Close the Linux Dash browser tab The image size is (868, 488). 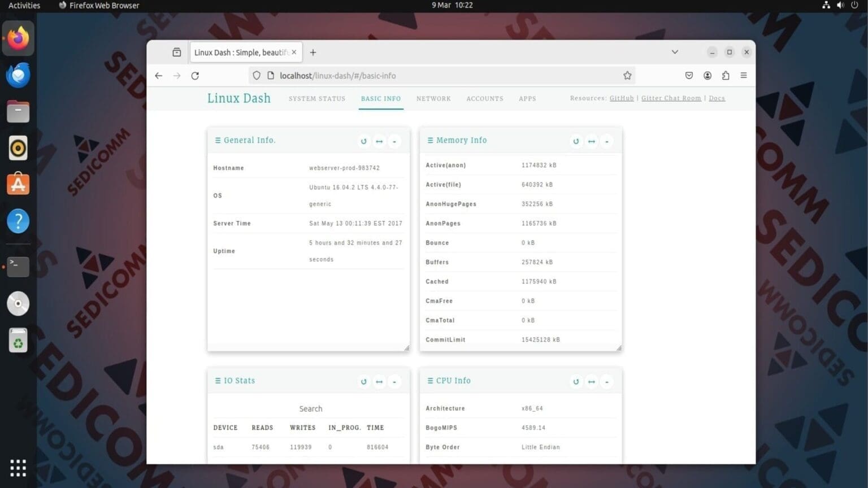click(x=294, y=52)
